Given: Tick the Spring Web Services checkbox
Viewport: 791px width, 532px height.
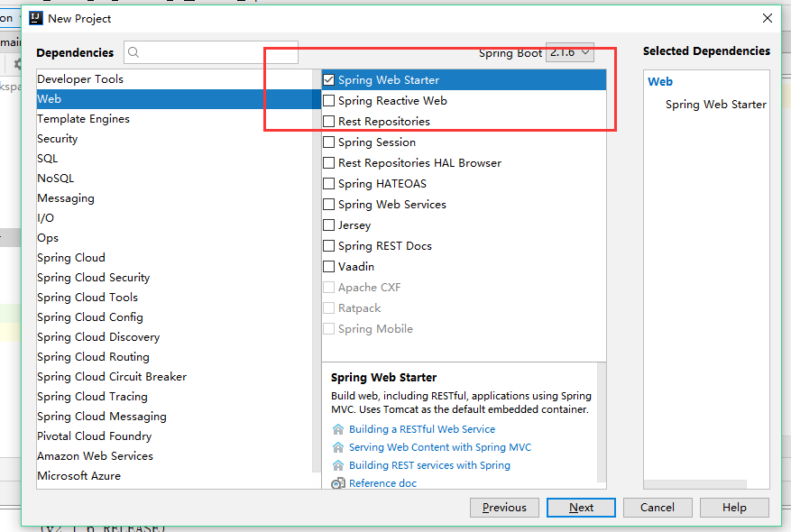Looking at the screenshot, I should [329, 204].
